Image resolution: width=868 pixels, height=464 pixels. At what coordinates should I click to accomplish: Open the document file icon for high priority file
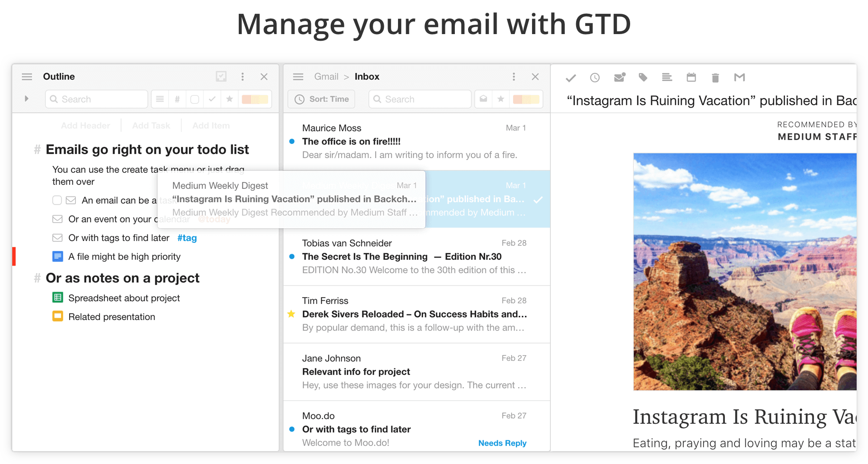coord(57,256)
